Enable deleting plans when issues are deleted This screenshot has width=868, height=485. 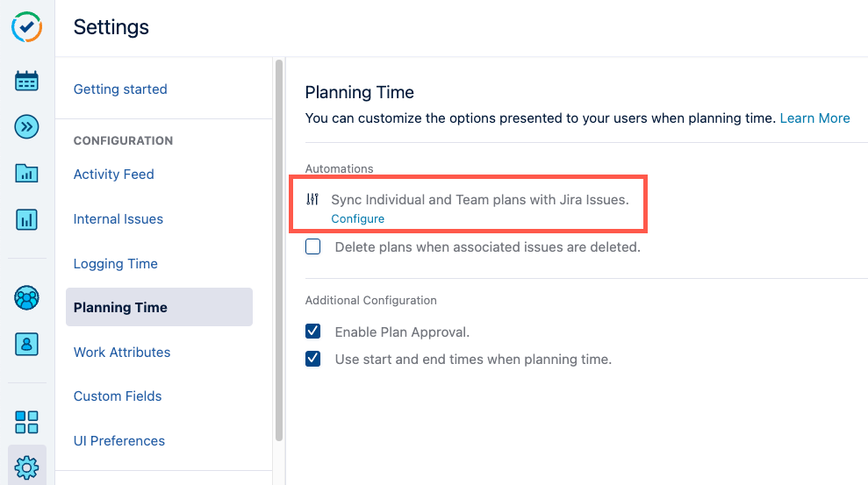click(x=313, y=247)
